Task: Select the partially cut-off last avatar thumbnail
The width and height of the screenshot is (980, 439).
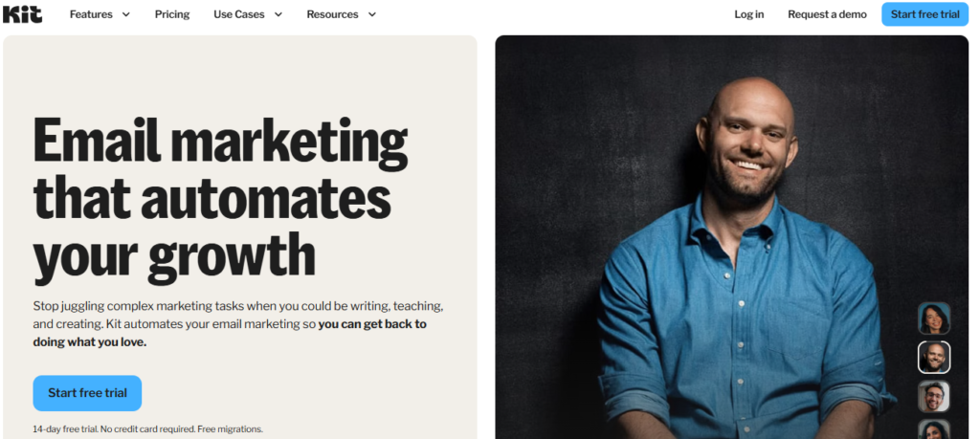Action: 934,429
